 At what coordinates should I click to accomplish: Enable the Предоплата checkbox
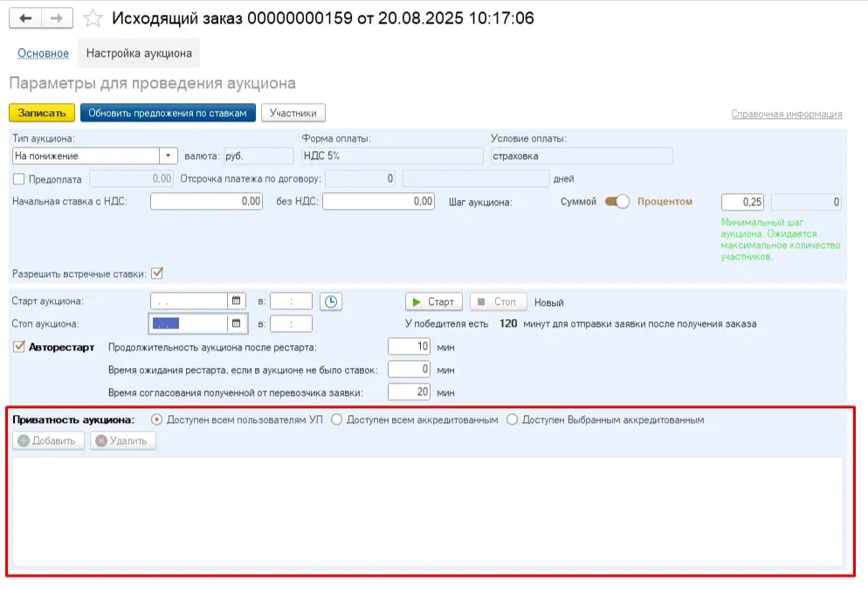click(x=19, y=179)
